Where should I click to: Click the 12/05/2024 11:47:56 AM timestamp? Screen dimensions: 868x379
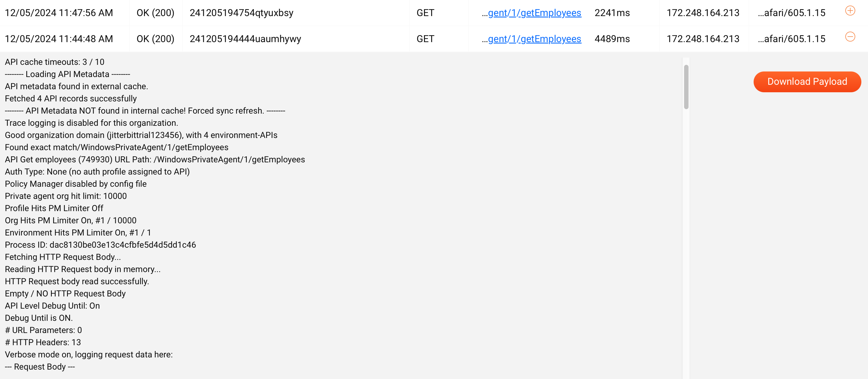coord(59,13)
